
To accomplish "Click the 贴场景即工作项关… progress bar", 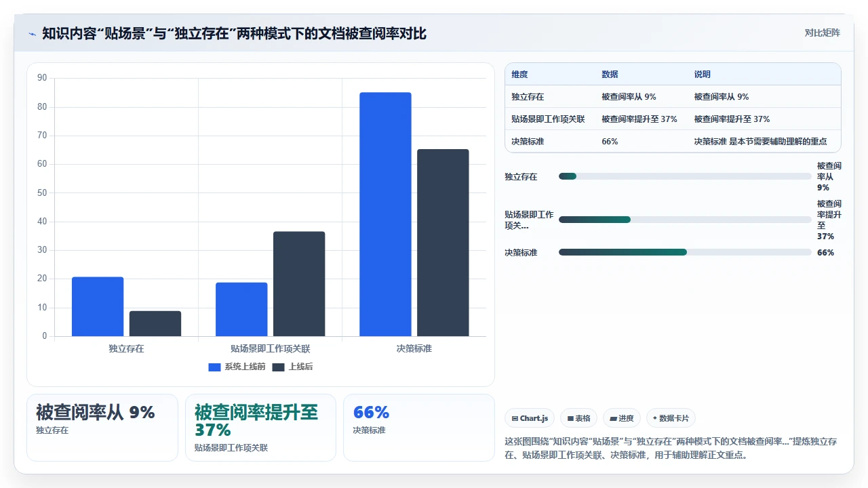I will (x=685, y=220).
